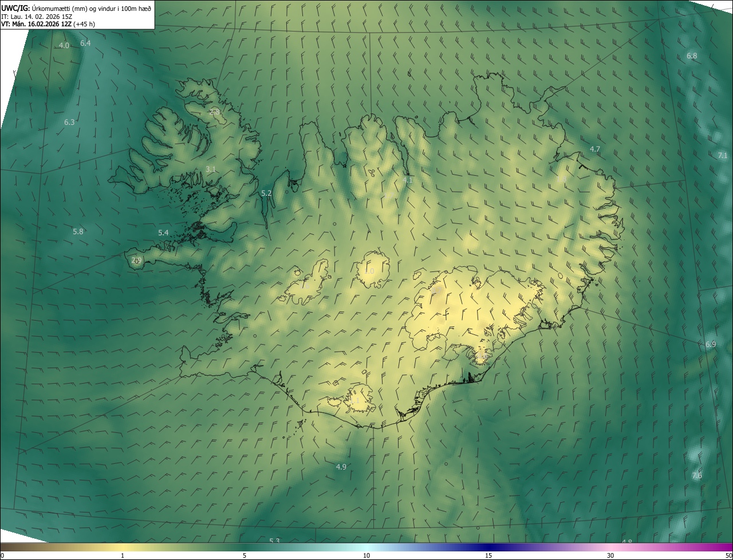Click the 5.8 value label west of Iceland
Viewport: 733px width, 560px height.
[78, 231]
